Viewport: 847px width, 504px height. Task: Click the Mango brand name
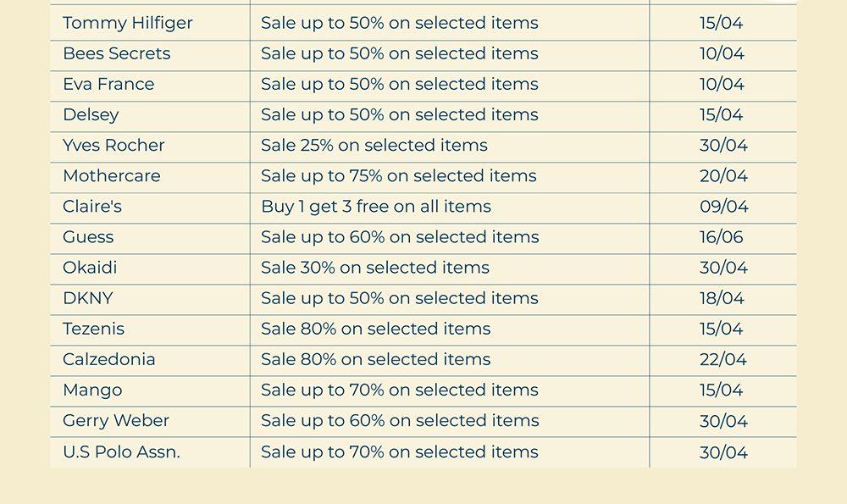[x=92, y=390]
